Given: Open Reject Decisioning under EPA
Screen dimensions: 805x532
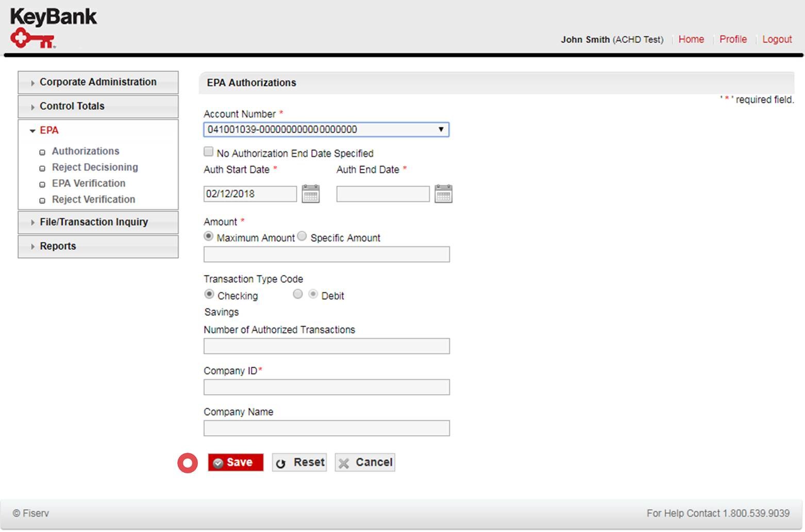Looking at the screenshot, I should pos(94,167).
